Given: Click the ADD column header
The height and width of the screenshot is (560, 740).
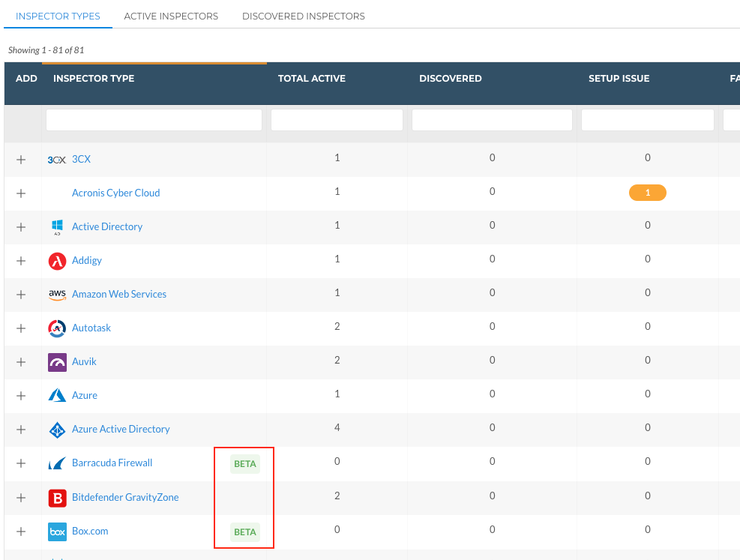Looking at the screenshot, I should (x=26, y=78).
